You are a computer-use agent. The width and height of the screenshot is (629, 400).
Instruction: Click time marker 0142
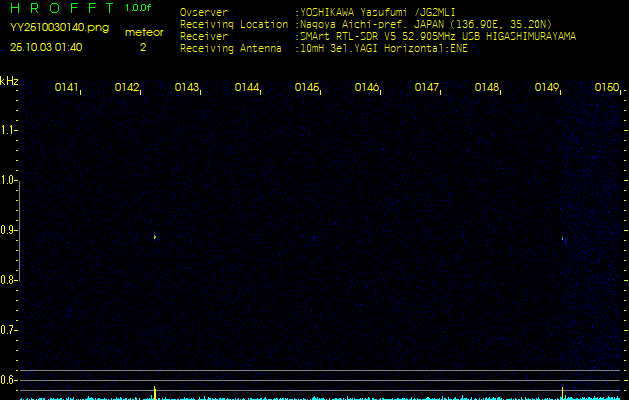(126, 87)
